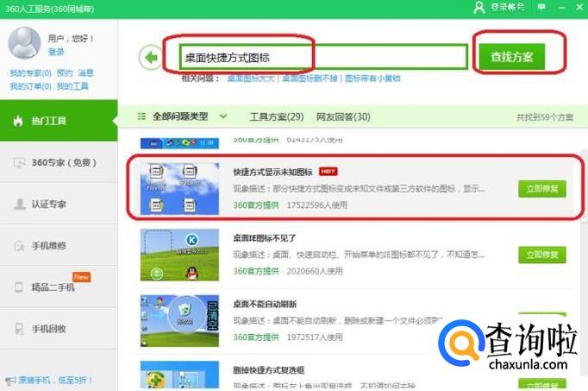Click the person icon beside 认证专家

pos(19,204)
